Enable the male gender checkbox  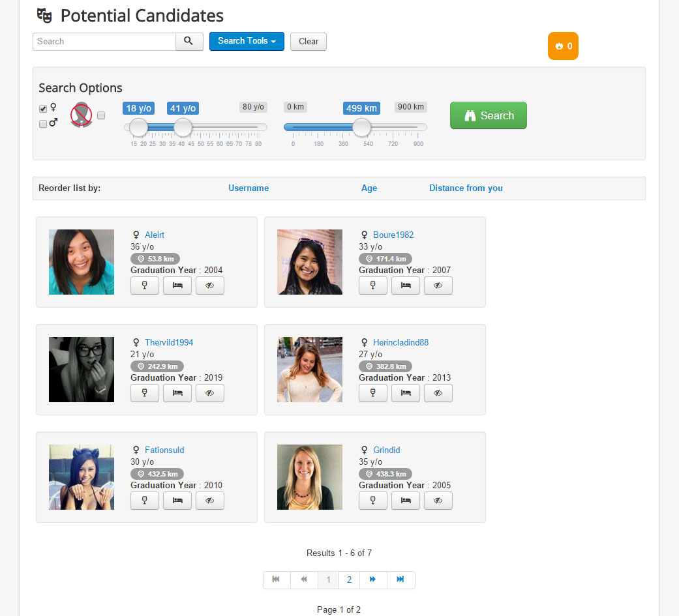click(x=43, y=124)
